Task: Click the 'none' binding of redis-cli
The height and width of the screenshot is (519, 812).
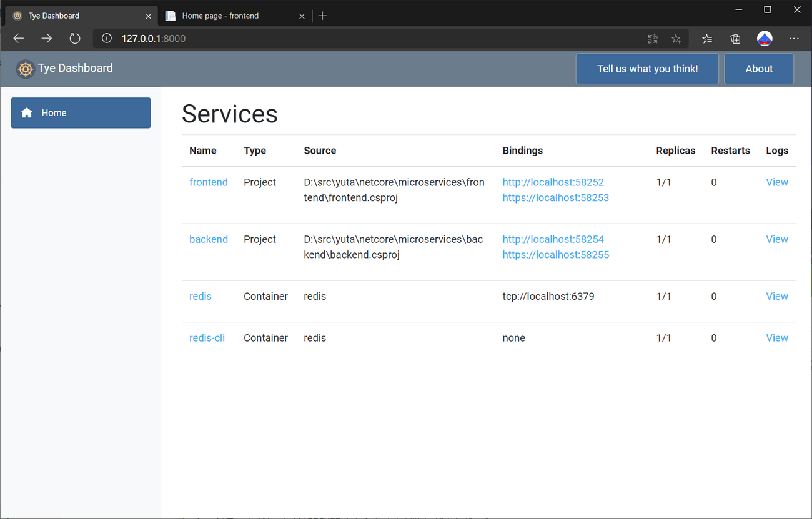Action: (x=514, y=338)
